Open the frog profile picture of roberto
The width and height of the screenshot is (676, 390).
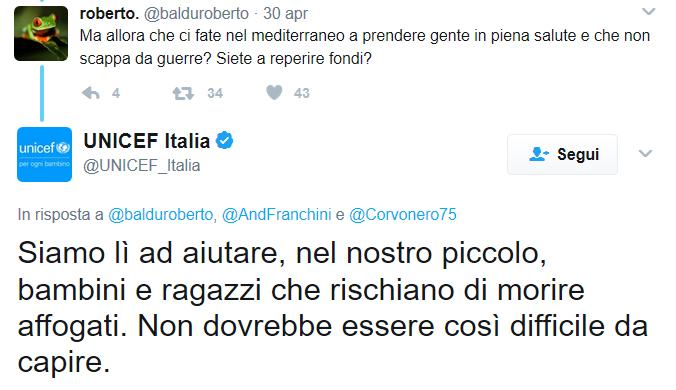coord(41,34)
